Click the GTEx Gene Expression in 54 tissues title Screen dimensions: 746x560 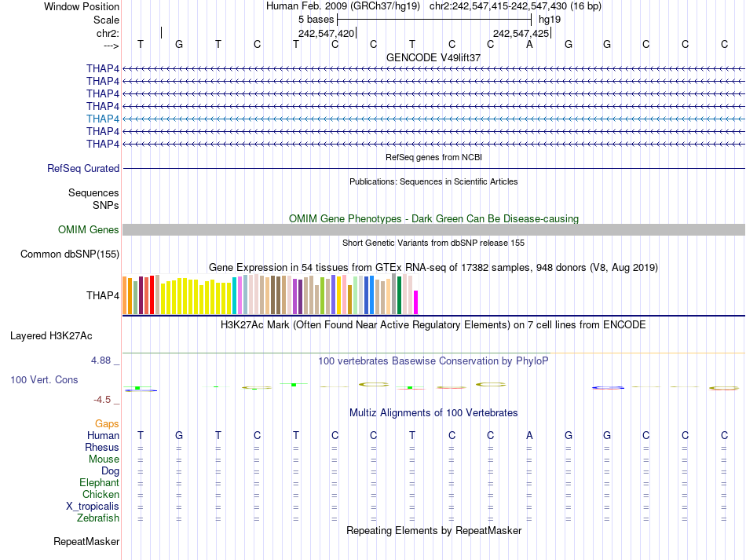pyautogui.click(x=433, y=267)
